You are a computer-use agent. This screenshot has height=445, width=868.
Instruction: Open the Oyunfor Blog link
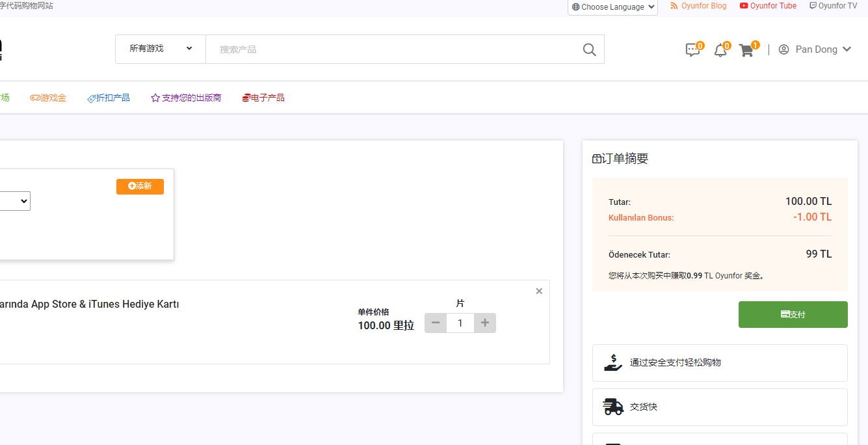click(698, 6)
